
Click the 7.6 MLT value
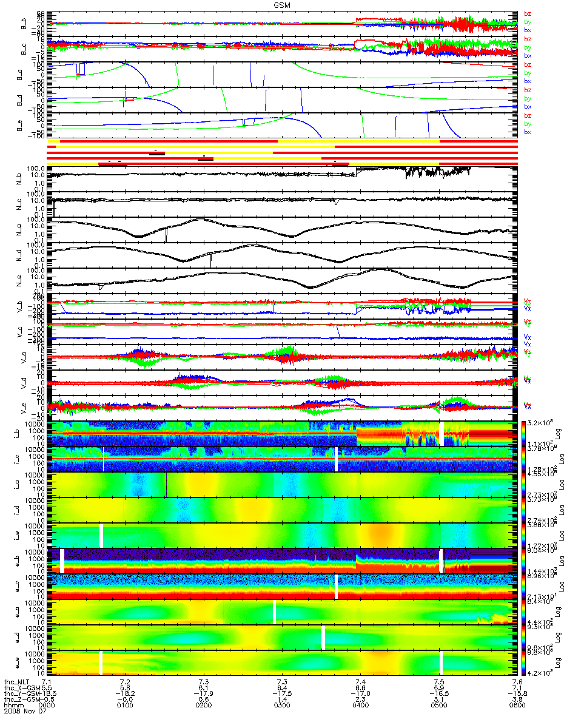517,682
